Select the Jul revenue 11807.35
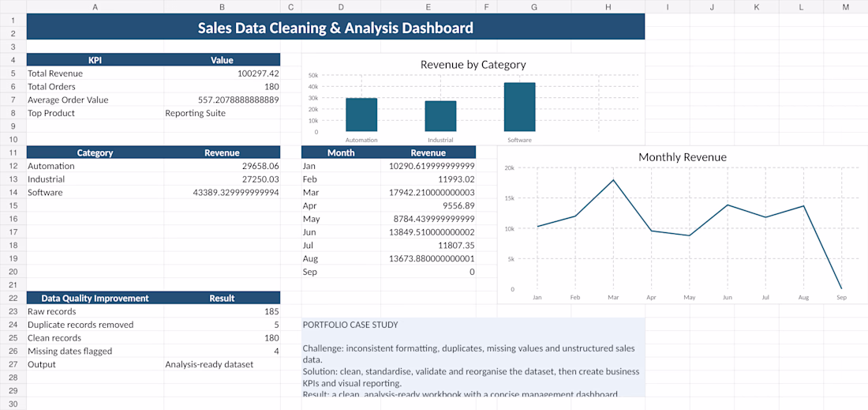The width and height of the screenshot is (868, 410). [428, 246]
